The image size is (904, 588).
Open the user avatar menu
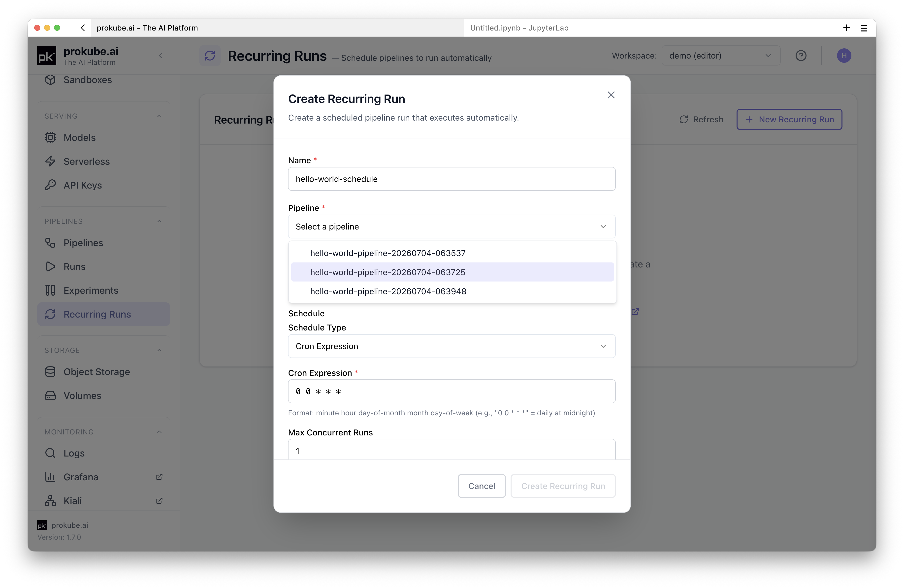click(844, 56)
